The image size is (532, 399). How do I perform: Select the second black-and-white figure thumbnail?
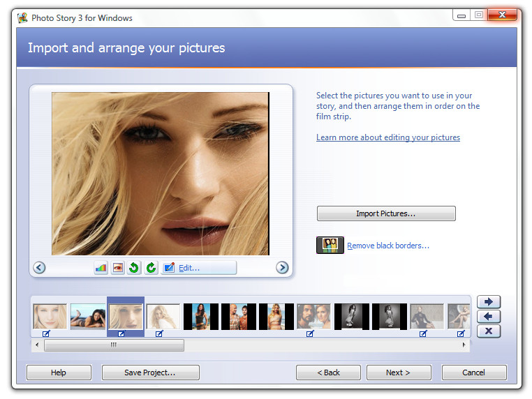click(x=389, y=316)
